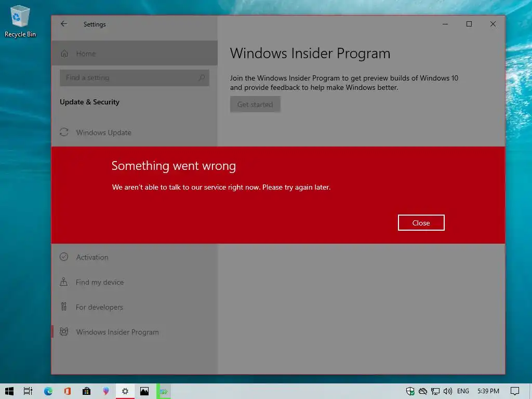This screenshot has height=399, width=532.
Task: Open the Settings gear taskbar icon
Action: click(x=125, y=391)
